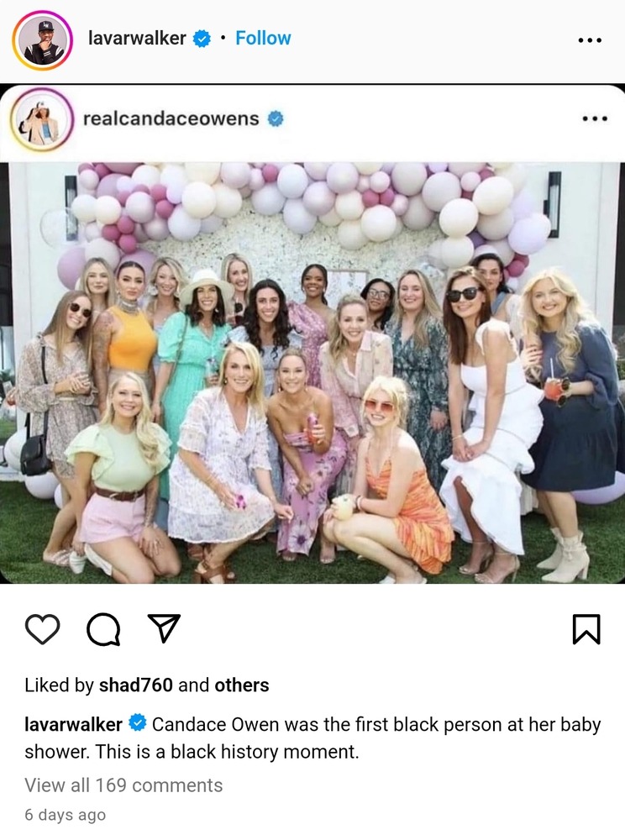The height and width of the screenshot is (840, 625).
Task: Save the post with the bookmark icon
Action: (586, 629)
